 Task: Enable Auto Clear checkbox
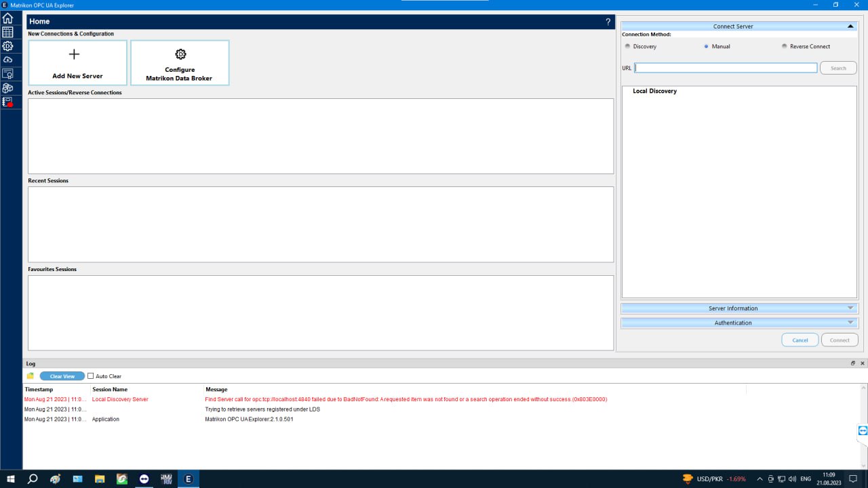click(x=91, y=376)
